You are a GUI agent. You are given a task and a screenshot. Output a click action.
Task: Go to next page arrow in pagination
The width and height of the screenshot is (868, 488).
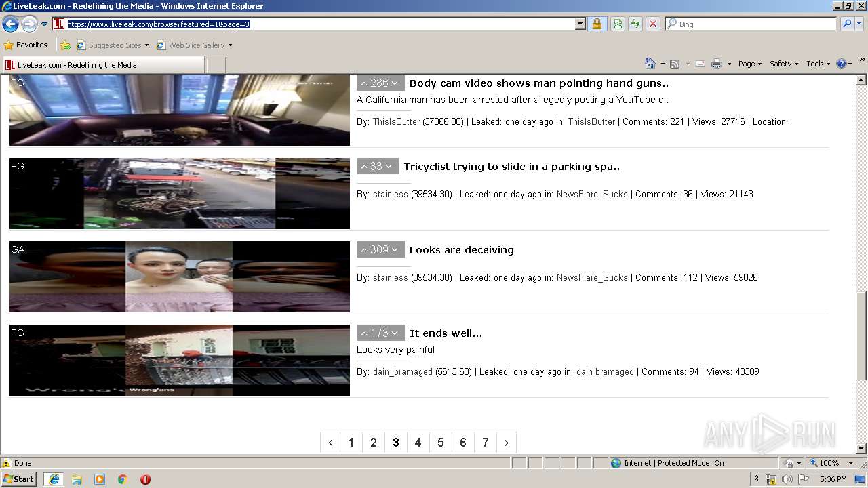pyautogui.click(x=507, y=443)
